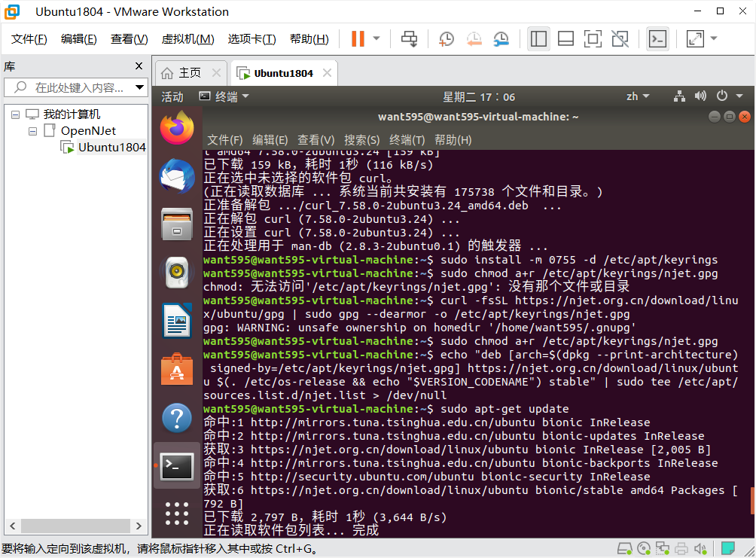The height and width of the screenshot is (558, 756).
Task: Open terminal 终端(T) menu
Action: 407,140
